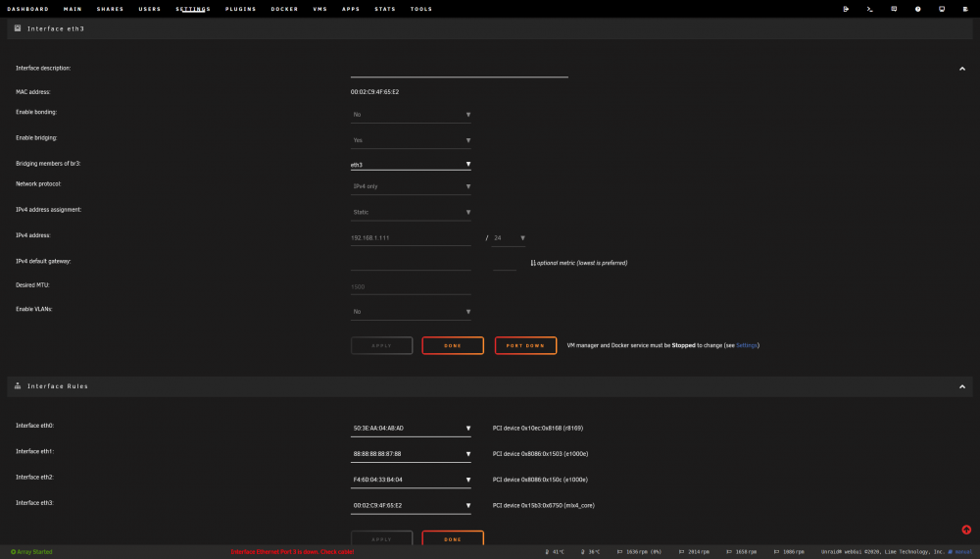The width and height of the screenshot is (980, 559).
Task: Open the VMs menu tab
Action: [x=320, y=9]
